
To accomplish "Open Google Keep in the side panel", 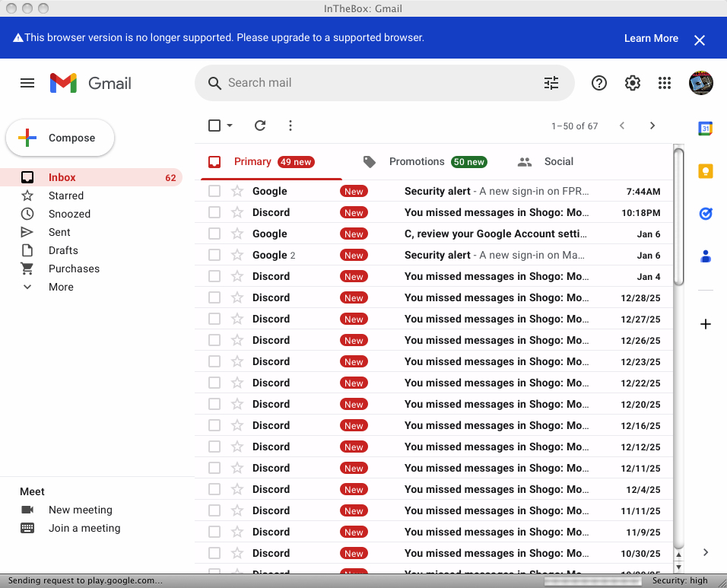I will 705,172.
